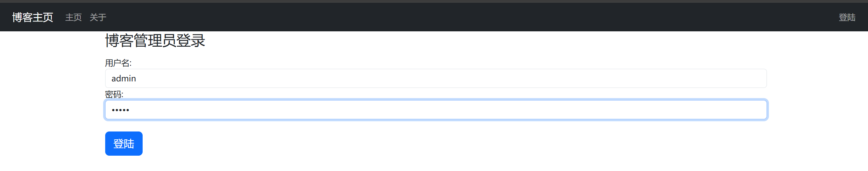This screenshot has width=868, height=171.
Task: Click the 博客主页 brand link
Action: [x=33, y=17]
